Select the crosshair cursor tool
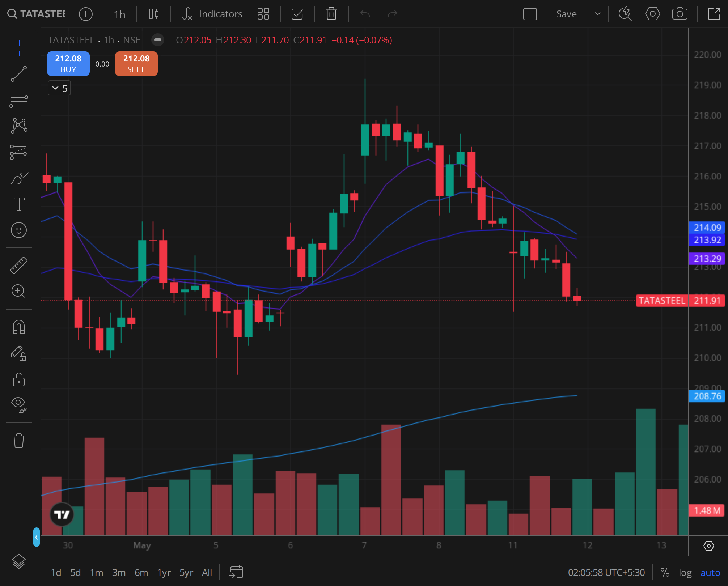 tap(19, 48)
